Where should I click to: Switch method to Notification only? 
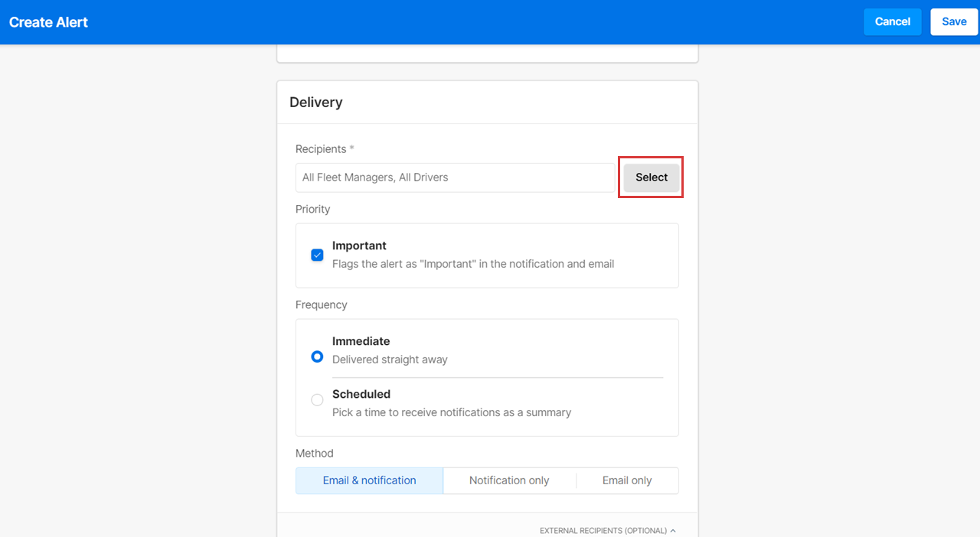click(509, 480)
